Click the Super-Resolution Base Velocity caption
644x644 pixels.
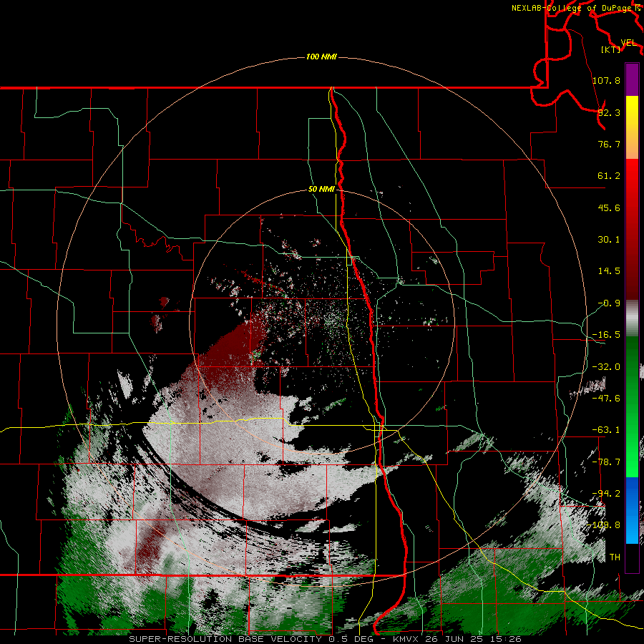click(x=325, y=639)
